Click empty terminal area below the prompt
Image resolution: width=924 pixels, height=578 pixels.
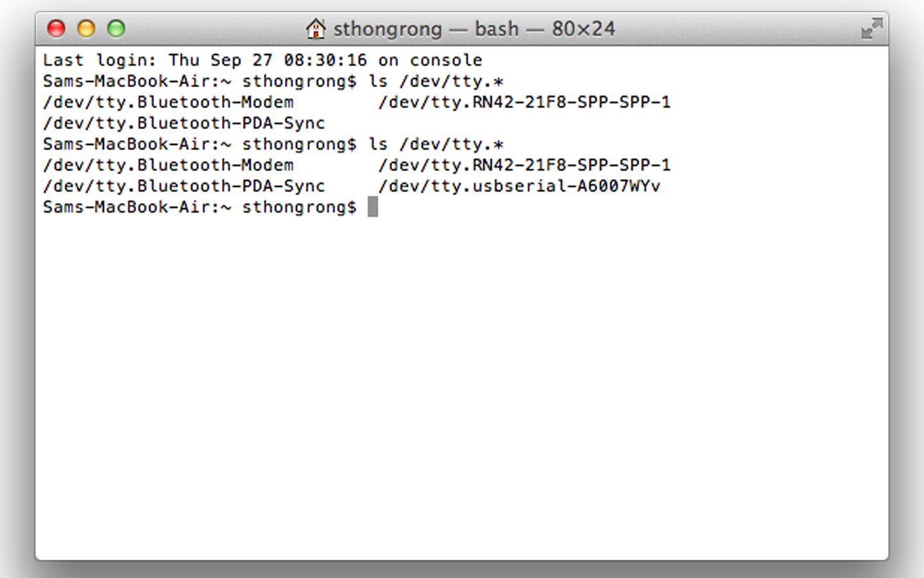(x=462, y=385)
